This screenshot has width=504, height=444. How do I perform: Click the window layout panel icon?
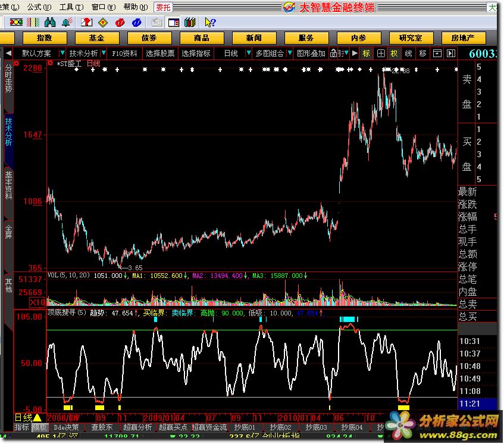[174, 23]
